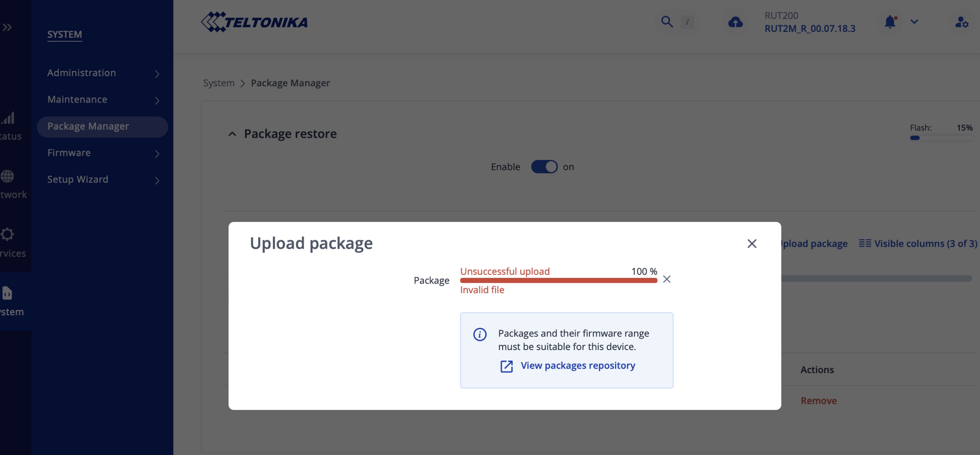980x455 pixels.
Task: Expand the sidebar with double-arrow icon
Action: coord(7,27)
